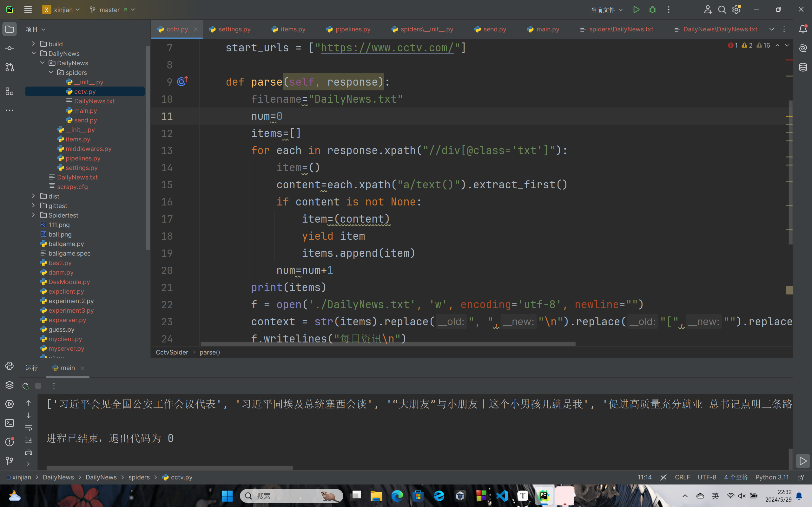Click run console horizontal scrollbar
Viewport: 812px width, 507px height.
pyautogui.click(x=169, y=468)
